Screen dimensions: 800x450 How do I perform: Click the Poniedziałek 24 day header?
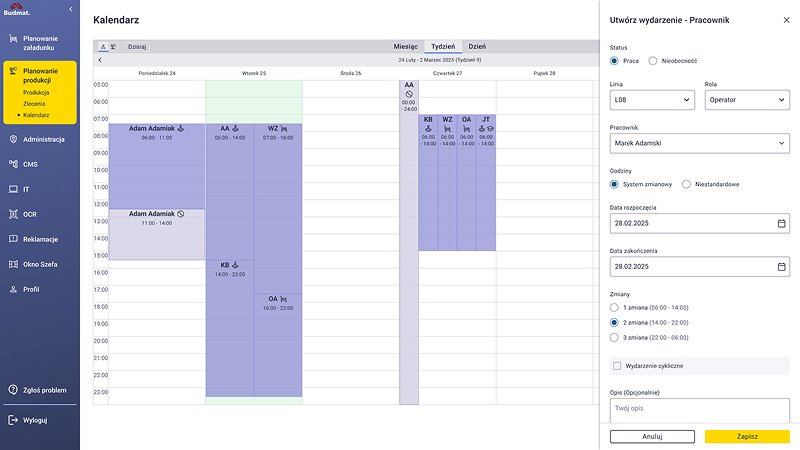[x=157, y=73]
